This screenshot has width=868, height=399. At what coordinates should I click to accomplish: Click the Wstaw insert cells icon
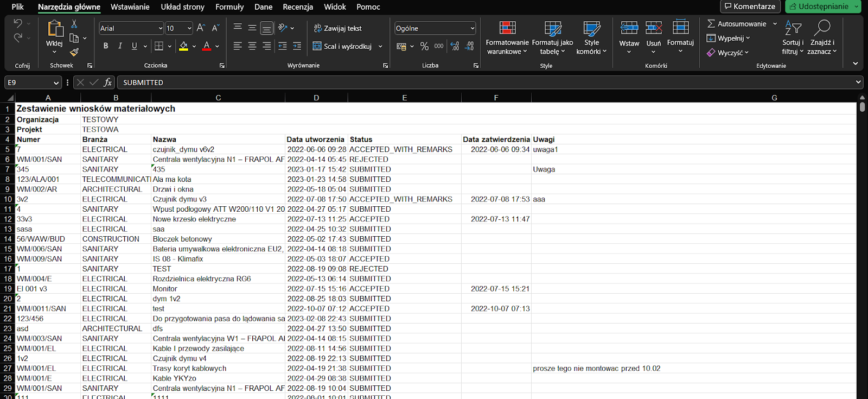click(x=629, y=28)
